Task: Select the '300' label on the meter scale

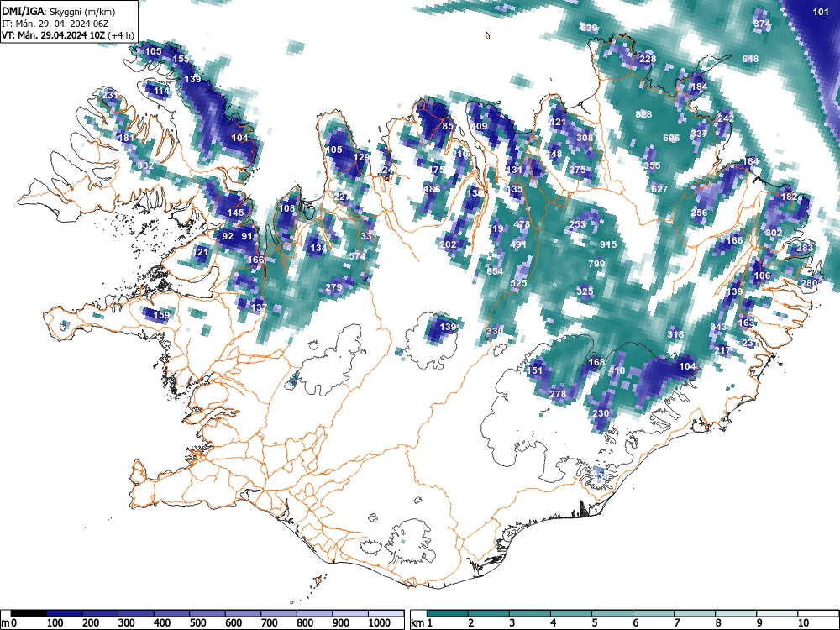Action: click(127, 623)
